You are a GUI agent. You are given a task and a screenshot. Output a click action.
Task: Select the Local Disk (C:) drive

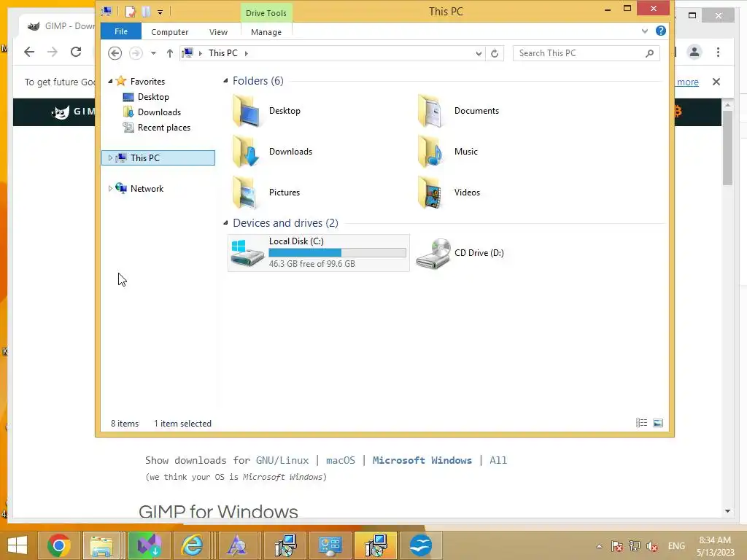coord(319,253)
